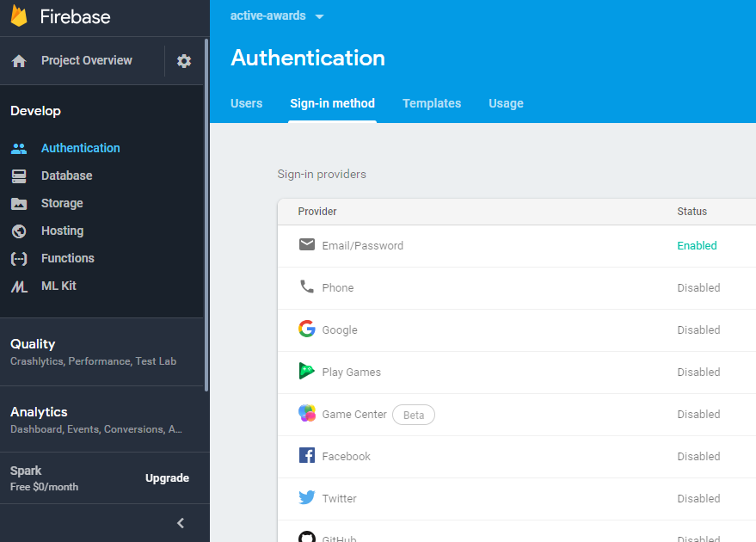Viewport: 756px width, 542px height.
Task: Open ML Kit via its icon
Action: [19, 286]
